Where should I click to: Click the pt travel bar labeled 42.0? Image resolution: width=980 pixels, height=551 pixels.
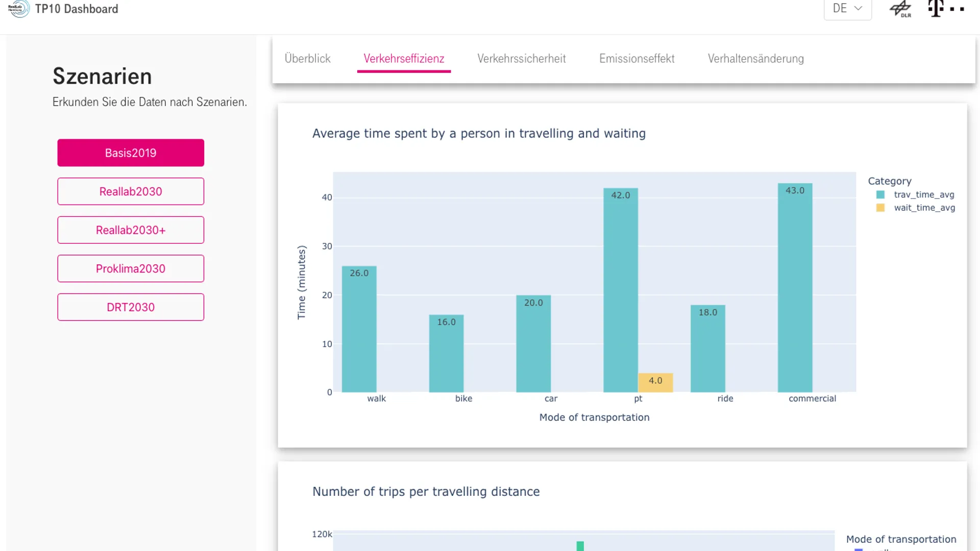coord(621,290)
